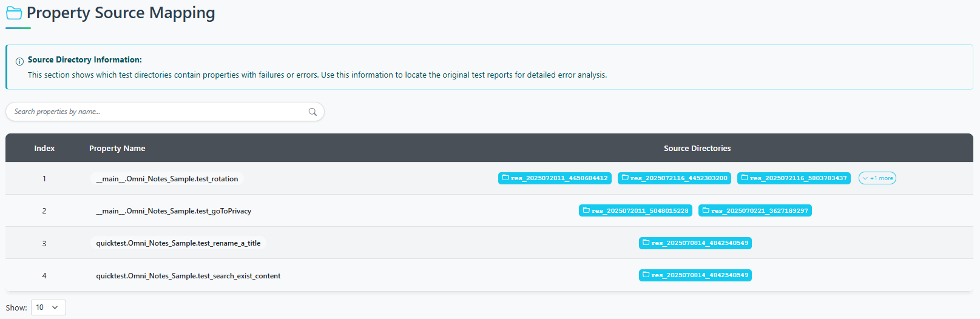Select property quicktest.Omni_Notes_Sample.test_rename_a_title

[178, 243]
